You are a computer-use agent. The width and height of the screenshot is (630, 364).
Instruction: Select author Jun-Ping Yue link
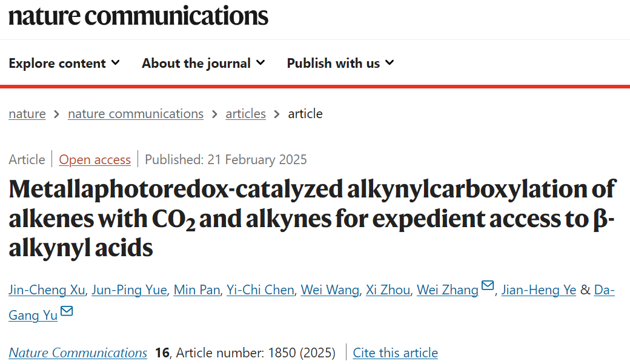(x=130, y=290)
